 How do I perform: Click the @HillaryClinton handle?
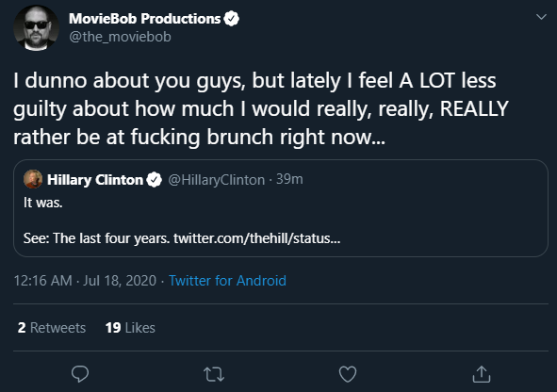[x=217, y=180]
